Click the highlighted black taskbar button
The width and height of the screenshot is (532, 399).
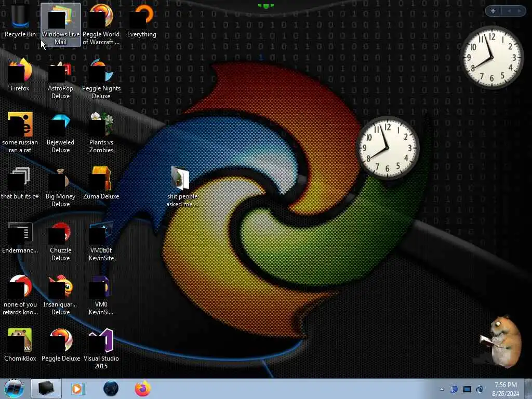(46, 389)
